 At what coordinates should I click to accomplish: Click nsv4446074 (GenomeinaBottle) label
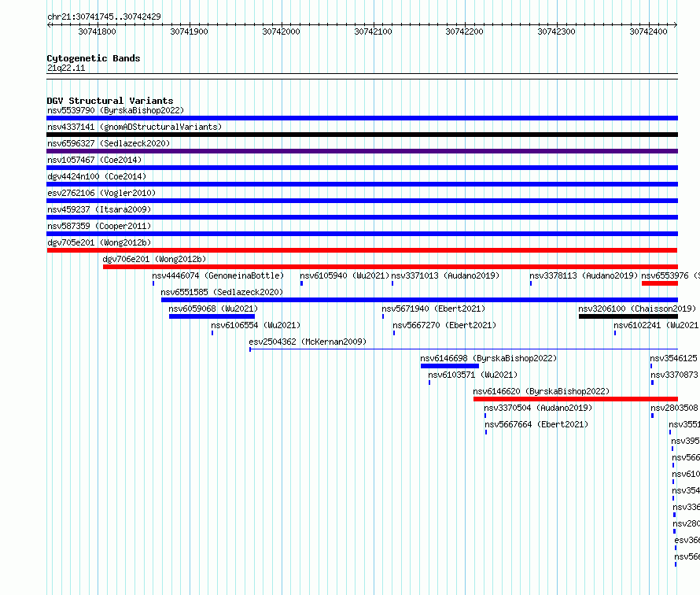point(219,275)
